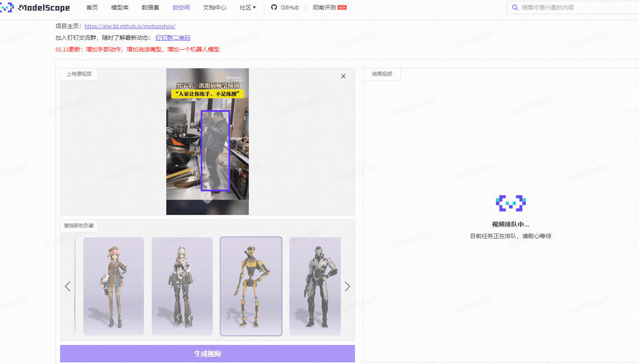
Task: Select the yellow robot character thumbnail
Action: [251, 286]
